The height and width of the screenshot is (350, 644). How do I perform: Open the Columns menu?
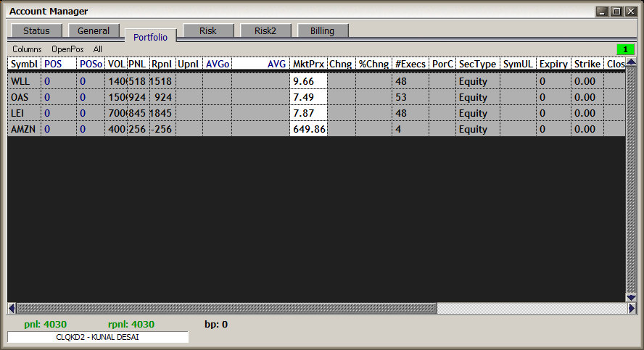[x=27, y=49]
